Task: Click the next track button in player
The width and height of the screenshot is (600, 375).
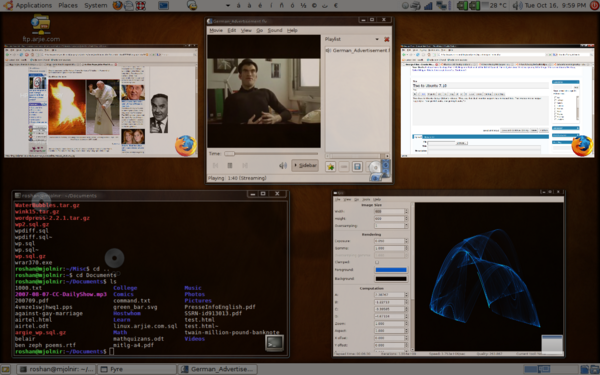Action: click(245, 165)
